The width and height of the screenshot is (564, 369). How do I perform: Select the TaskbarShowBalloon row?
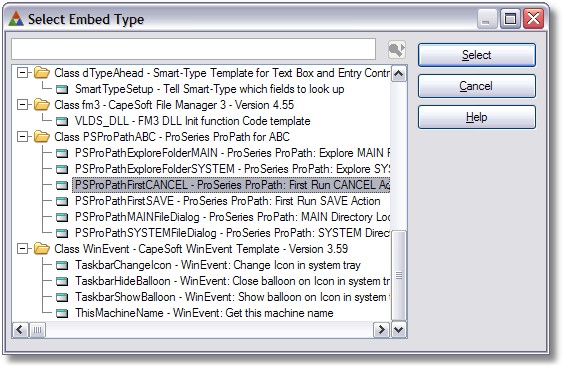click(232, 297)
